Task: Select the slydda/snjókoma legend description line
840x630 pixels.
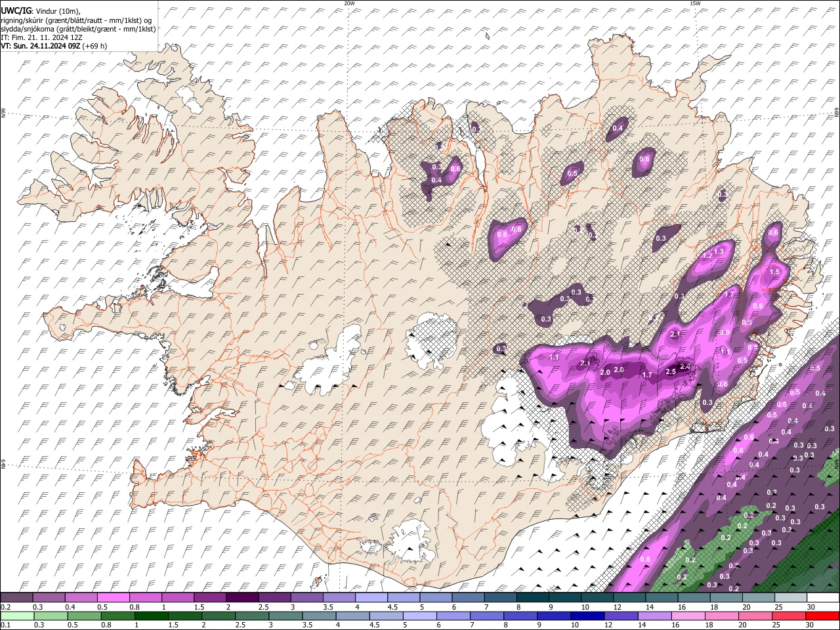Action: 79,29
